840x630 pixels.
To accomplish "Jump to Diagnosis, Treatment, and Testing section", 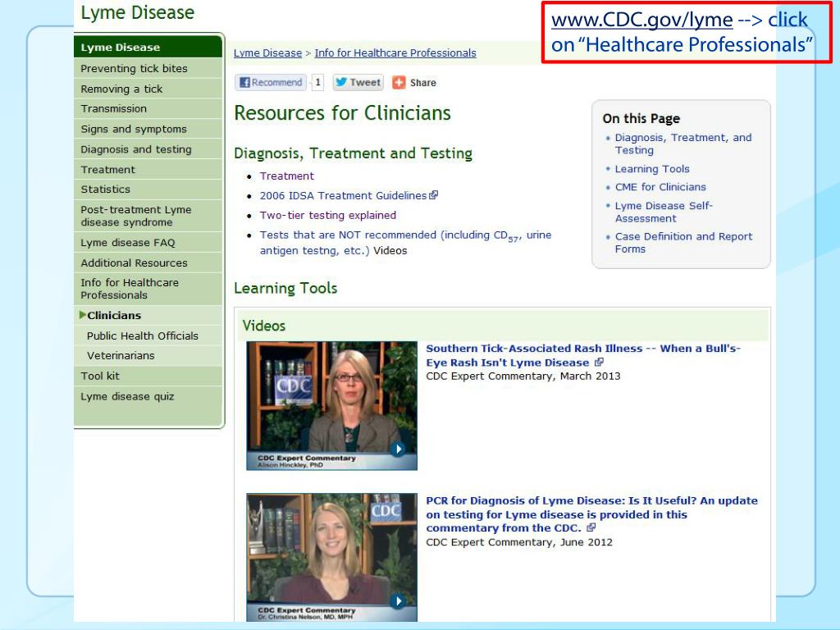I will tap(683, 144).
